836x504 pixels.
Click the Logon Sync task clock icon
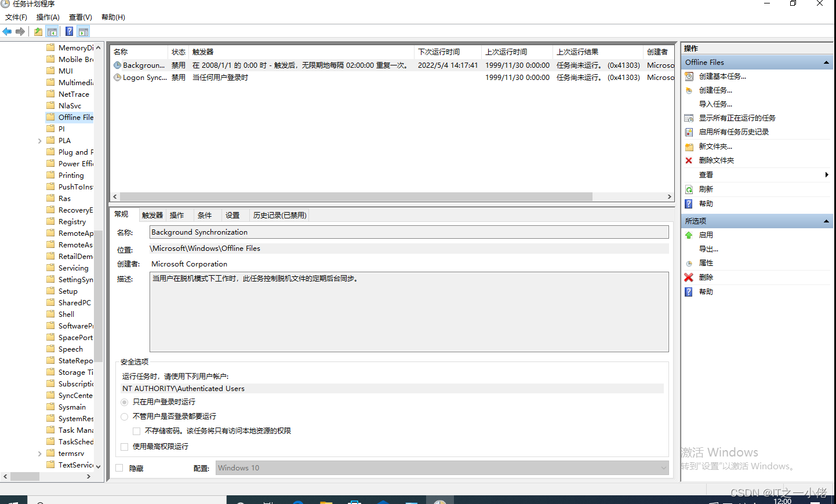[x=117, y=77]
